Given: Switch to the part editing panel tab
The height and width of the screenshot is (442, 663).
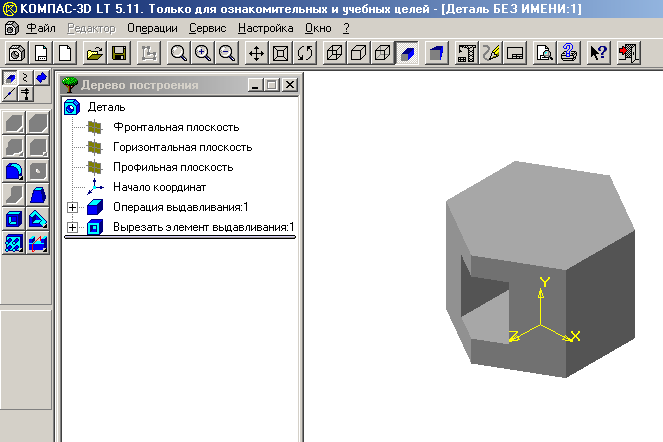Looking at the screenshot, I should point(10,78).
